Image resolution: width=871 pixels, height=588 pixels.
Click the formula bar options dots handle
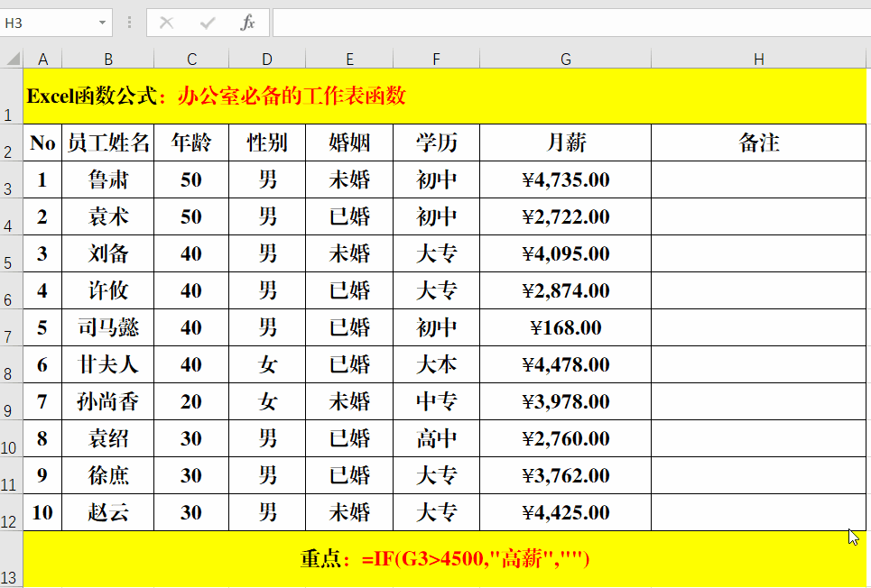129,23
